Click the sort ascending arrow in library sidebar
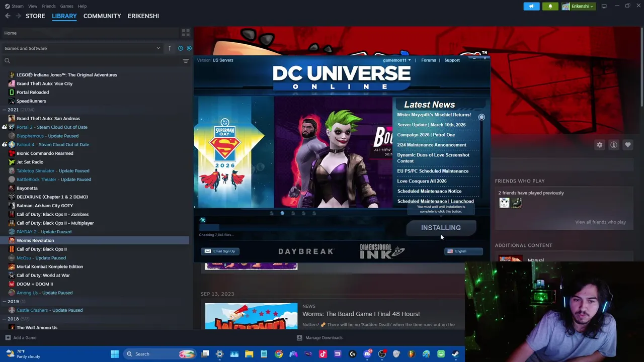Screen dimensions: 644x362 [170, 48]
